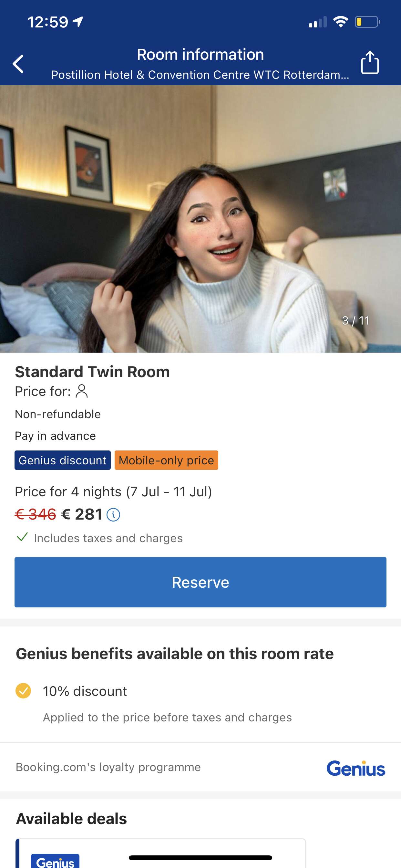Tap the yellow Genius benefit checkmark
Screen dimensions: 401x868
click(x=23, y=691)
